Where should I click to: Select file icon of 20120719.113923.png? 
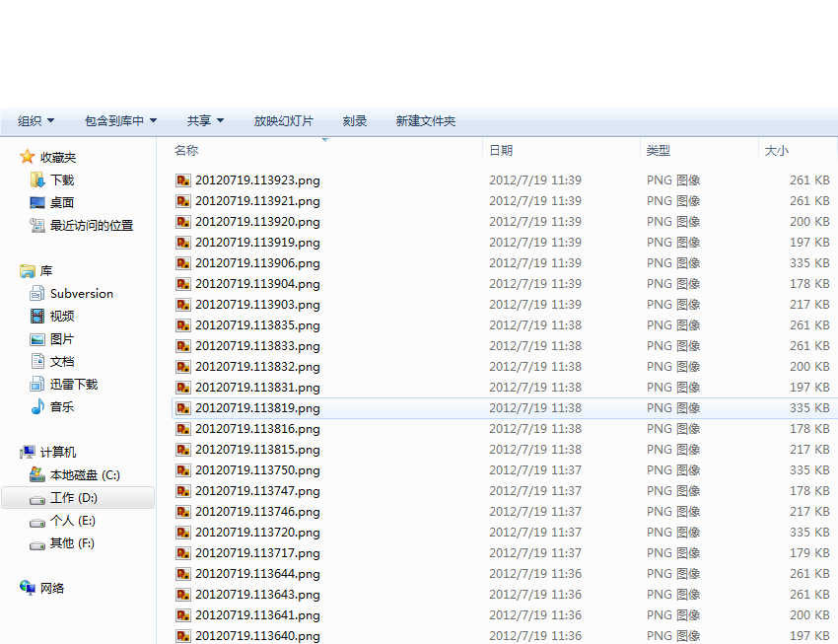(x=182, y=180)
